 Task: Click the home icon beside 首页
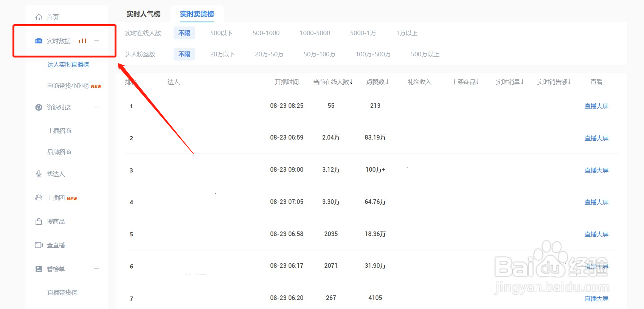pos(39,17)
